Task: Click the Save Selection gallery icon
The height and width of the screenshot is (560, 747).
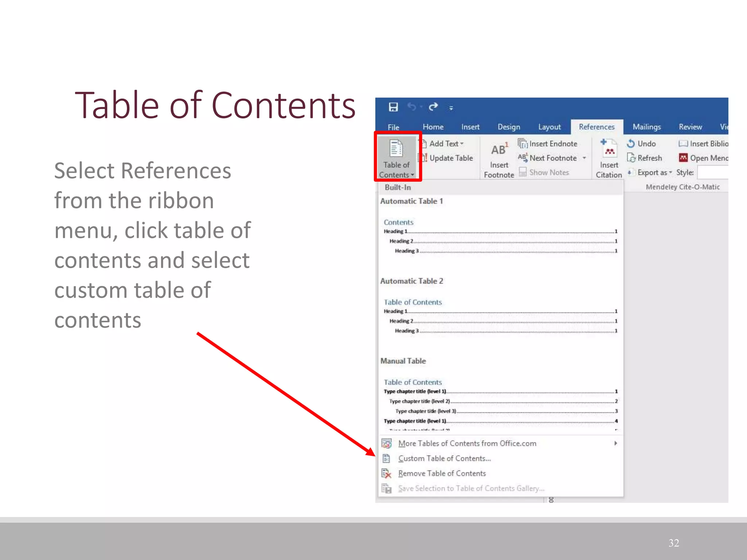Action: point(386,488)
